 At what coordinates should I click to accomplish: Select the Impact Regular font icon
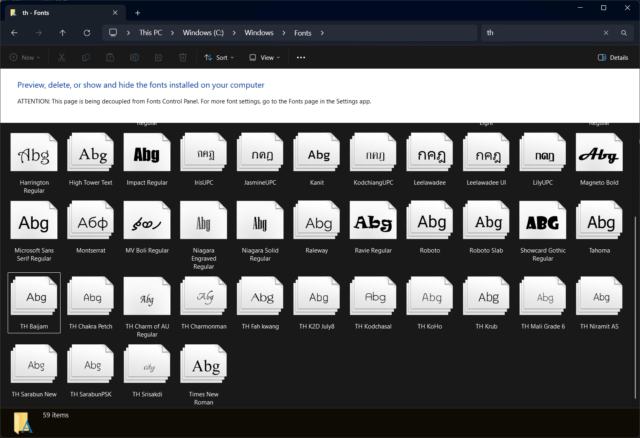tap(147, 152)
